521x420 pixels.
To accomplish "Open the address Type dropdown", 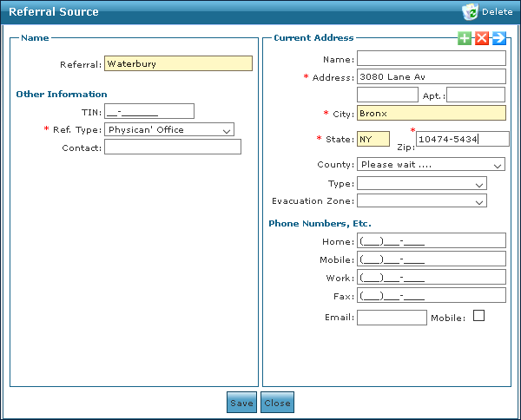I will pyautogui.click(x=422, y=183).
